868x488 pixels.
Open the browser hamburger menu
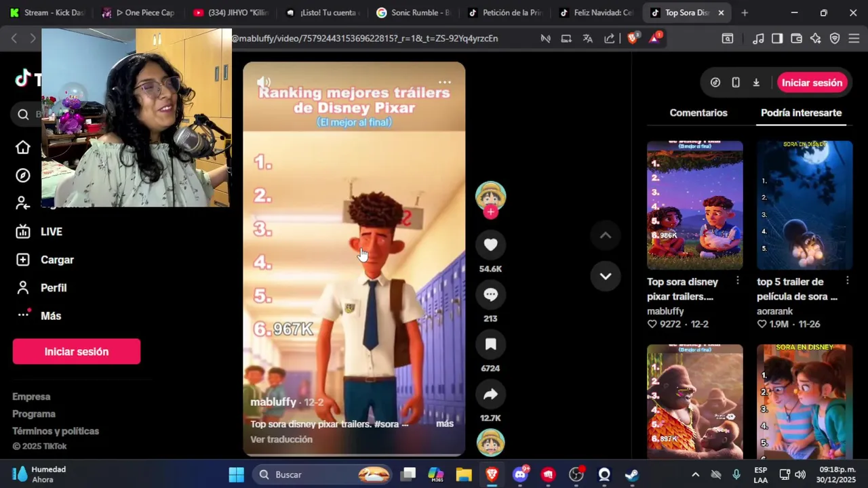(854, 39)
